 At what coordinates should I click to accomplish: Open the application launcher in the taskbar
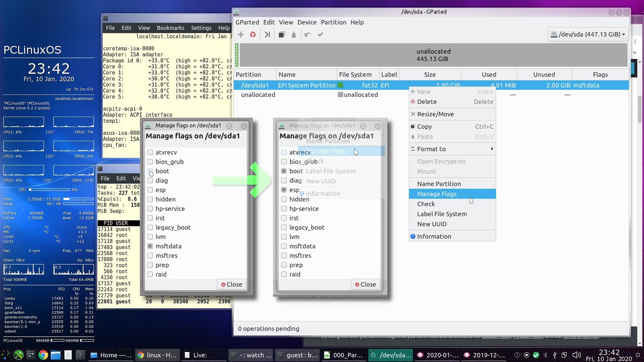click(6, 355)
